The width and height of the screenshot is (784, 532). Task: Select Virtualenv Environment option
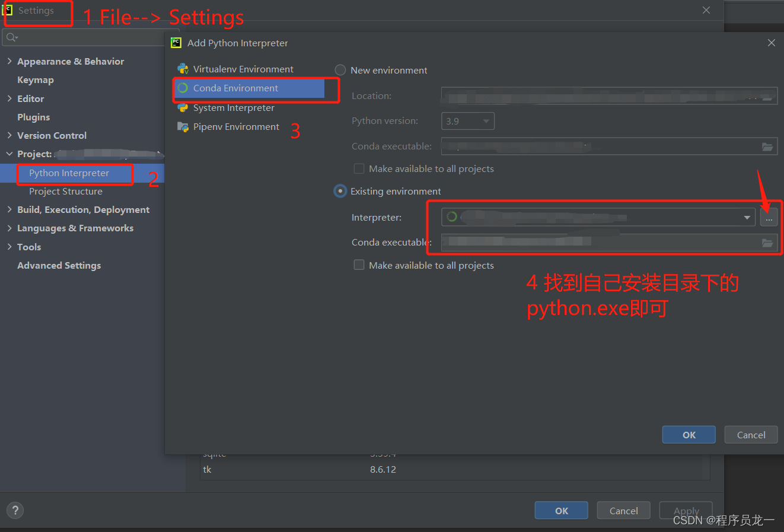[243, 69]
